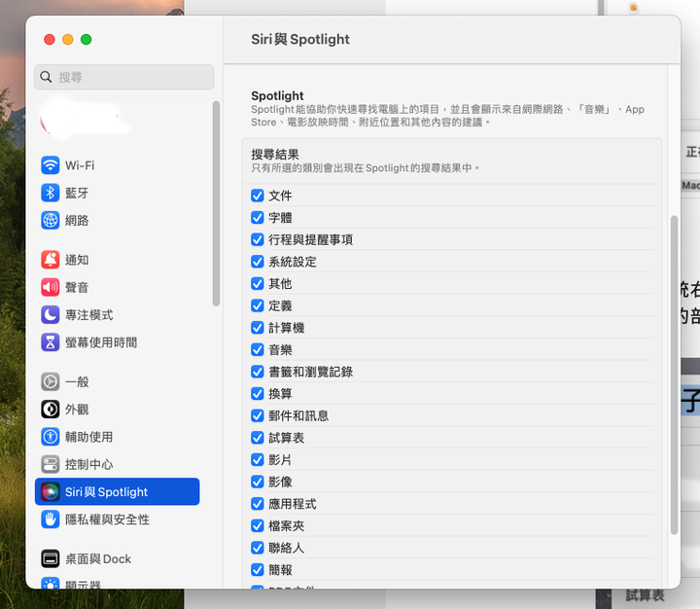The width and height of the screenshot is (700, 609).
Task: Toggle the 系統設定 checkbox
Action: click(x=257, y=262)
